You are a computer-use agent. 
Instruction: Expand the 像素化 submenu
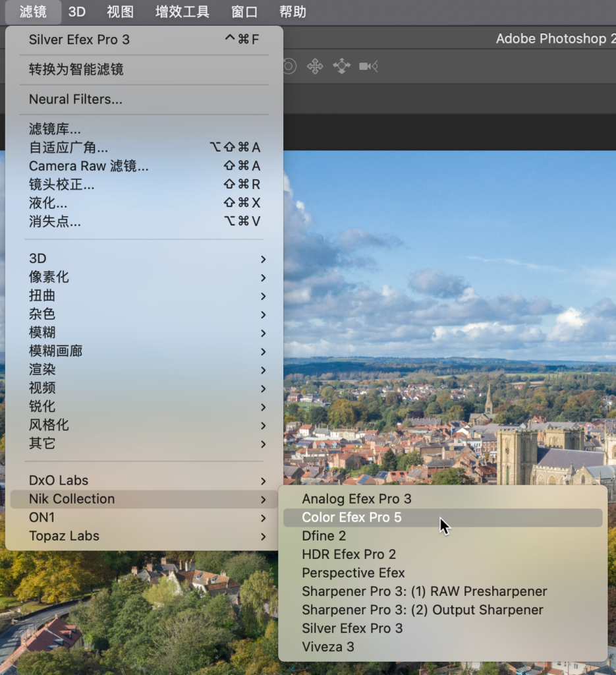coord(144,277)
